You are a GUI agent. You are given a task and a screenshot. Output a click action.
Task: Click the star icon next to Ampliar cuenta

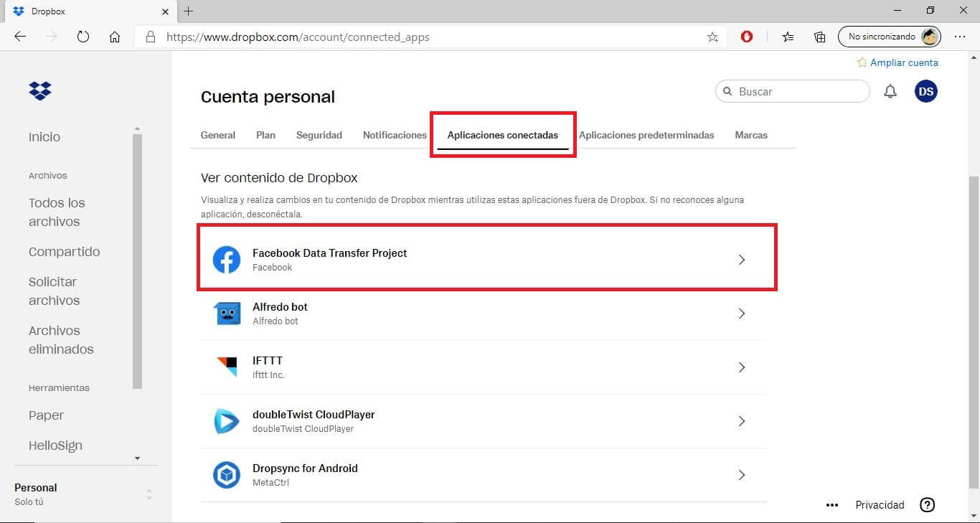pyautogui.click(x=862, y=62)
